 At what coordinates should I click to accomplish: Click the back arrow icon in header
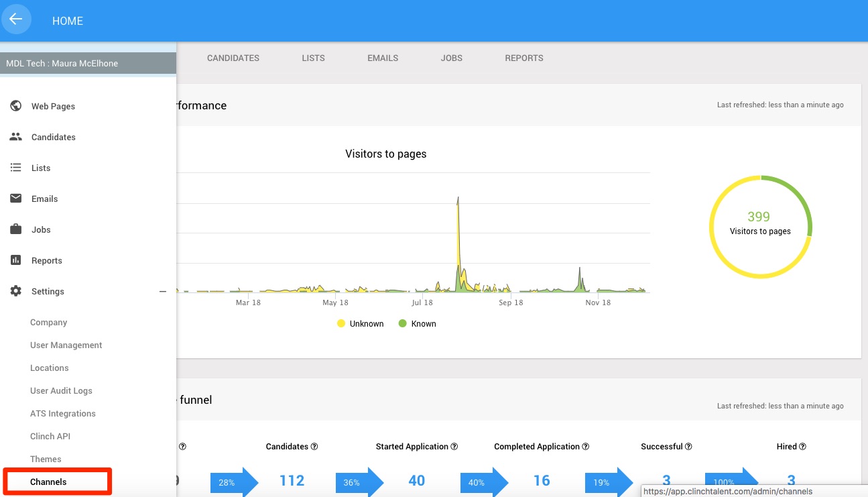(16, 19)
